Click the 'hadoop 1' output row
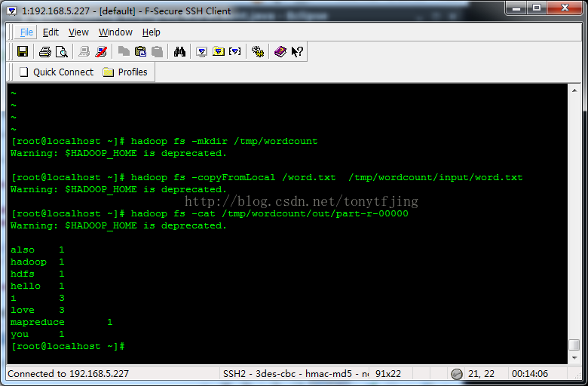Image resolution: width=588 pixels, height=386 pixels. pyautogui.click(x=38, y=262)
